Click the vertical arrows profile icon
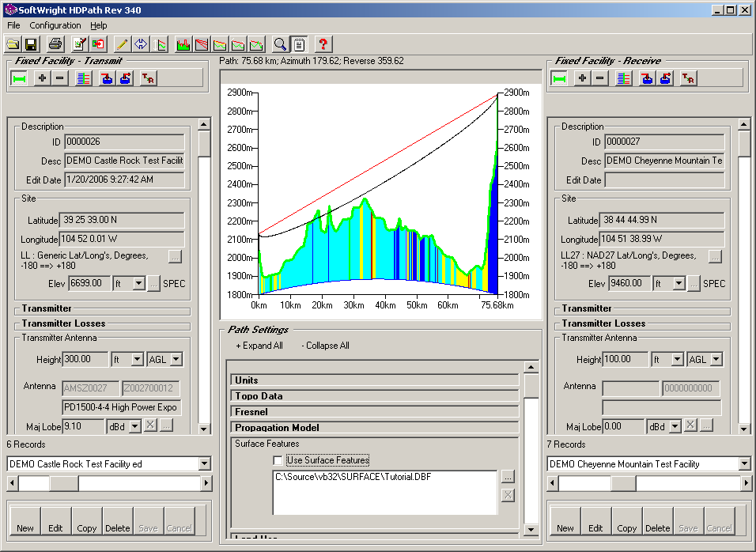 point(159,44)
